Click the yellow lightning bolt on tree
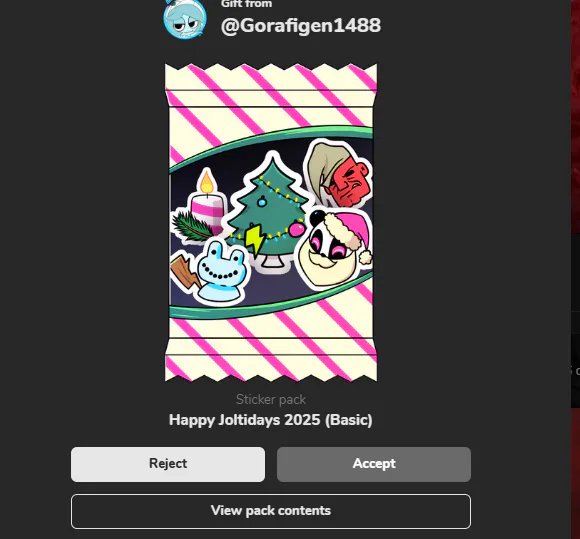 pos(255,239)
